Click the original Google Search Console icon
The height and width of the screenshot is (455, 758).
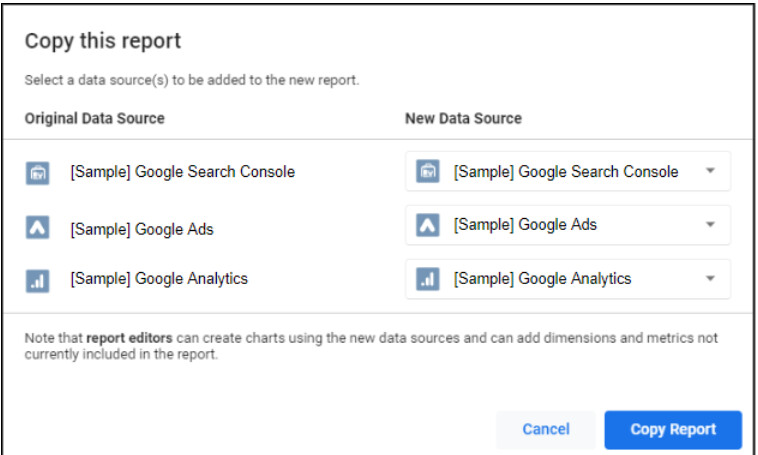[x=37, y=173]
